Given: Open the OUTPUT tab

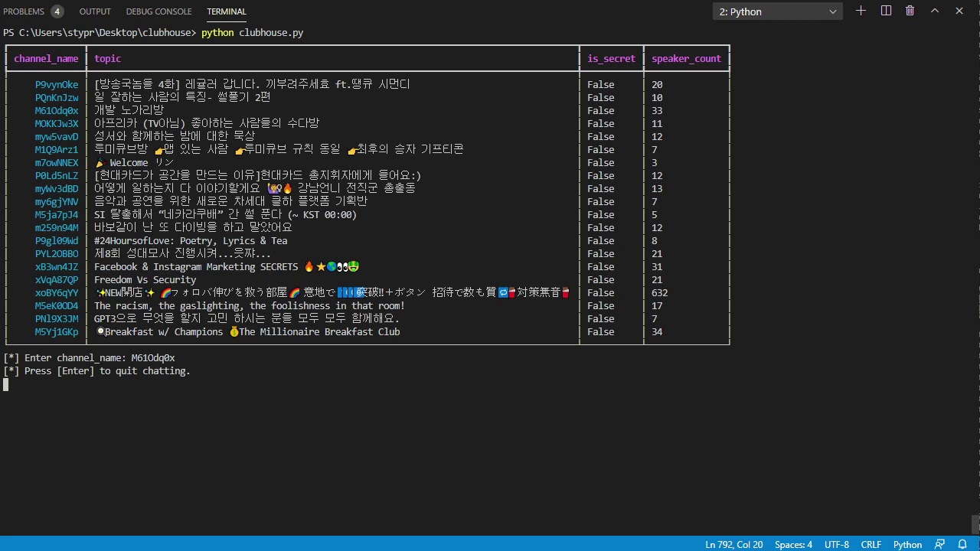Looking at the screenshot, I should click(x=95, y=11).
